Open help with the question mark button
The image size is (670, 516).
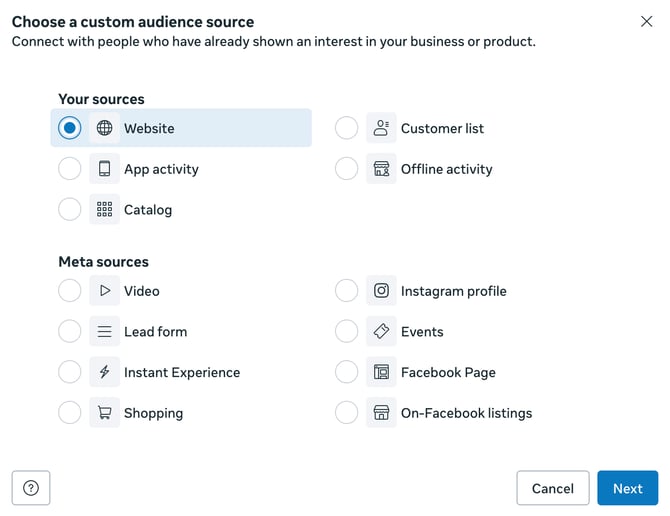click(31, 488)
